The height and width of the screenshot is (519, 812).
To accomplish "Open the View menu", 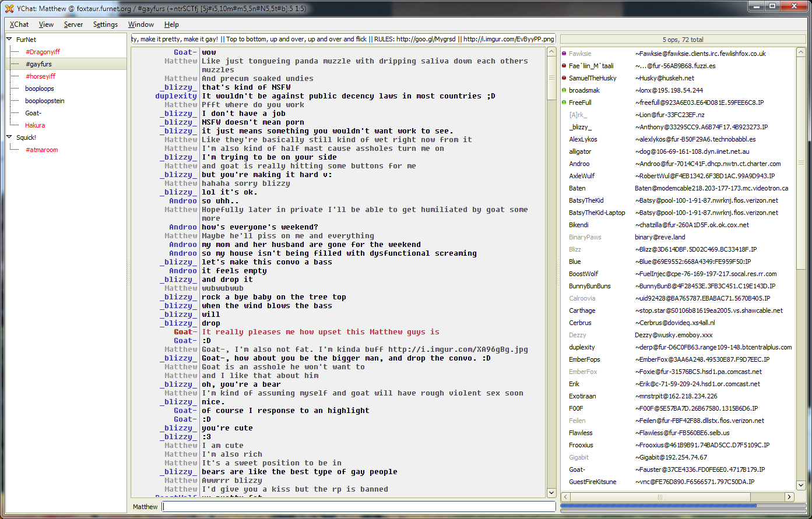I will 46,24.
